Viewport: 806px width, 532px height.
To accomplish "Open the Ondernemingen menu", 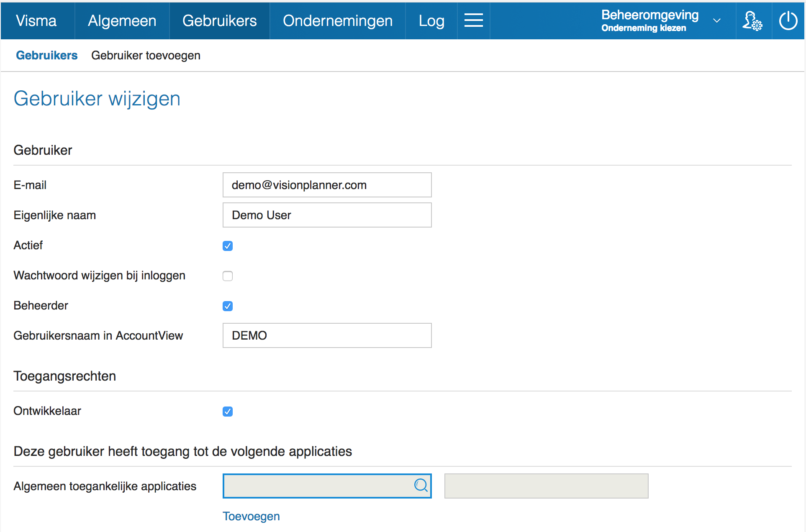I will [x=338, y=20].
